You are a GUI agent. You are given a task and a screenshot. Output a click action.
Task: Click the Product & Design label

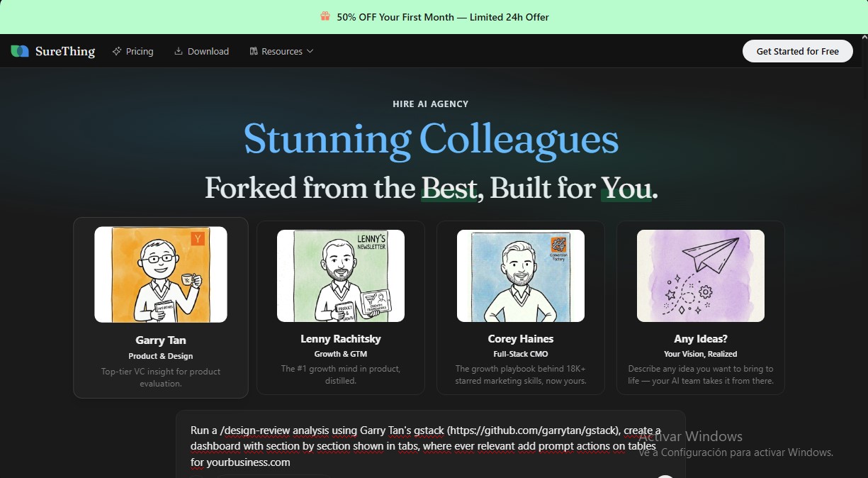(x=161, y=356)
